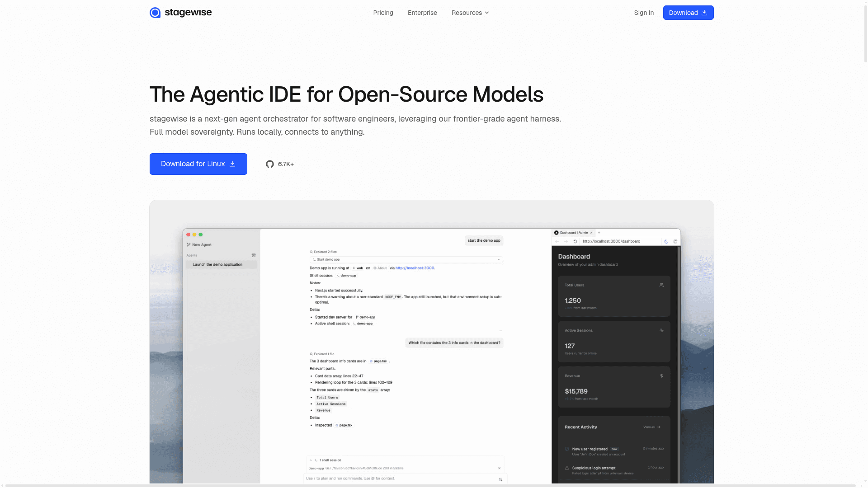Click View all in Recent Activity
Image resolution: width=868 pixels, height=488 pixels.
(x=652, y=427)
